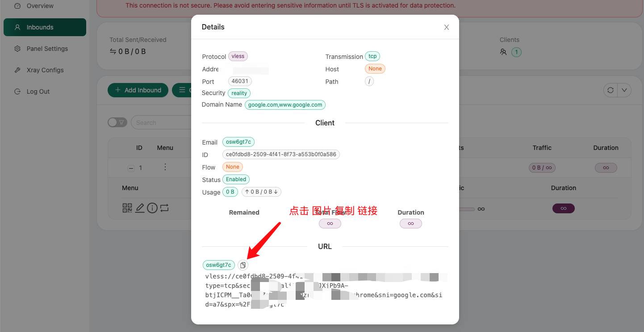Open the Overview page

[40, 6]
